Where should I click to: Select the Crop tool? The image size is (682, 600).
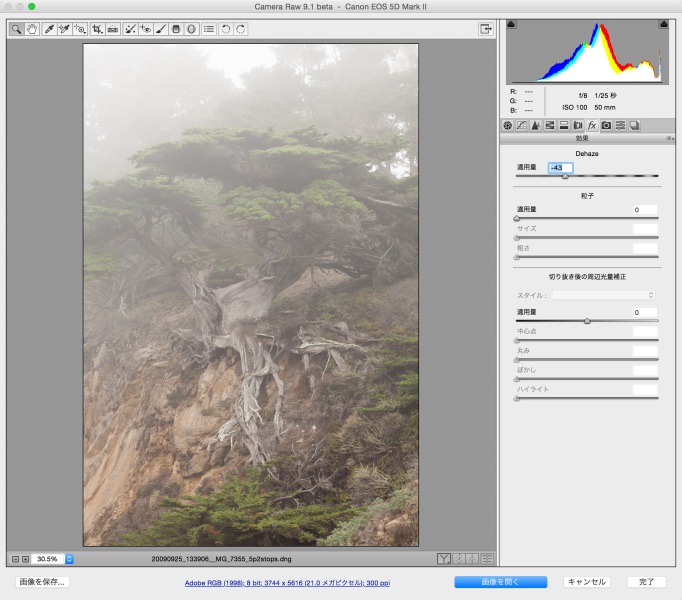coord(97,29)
